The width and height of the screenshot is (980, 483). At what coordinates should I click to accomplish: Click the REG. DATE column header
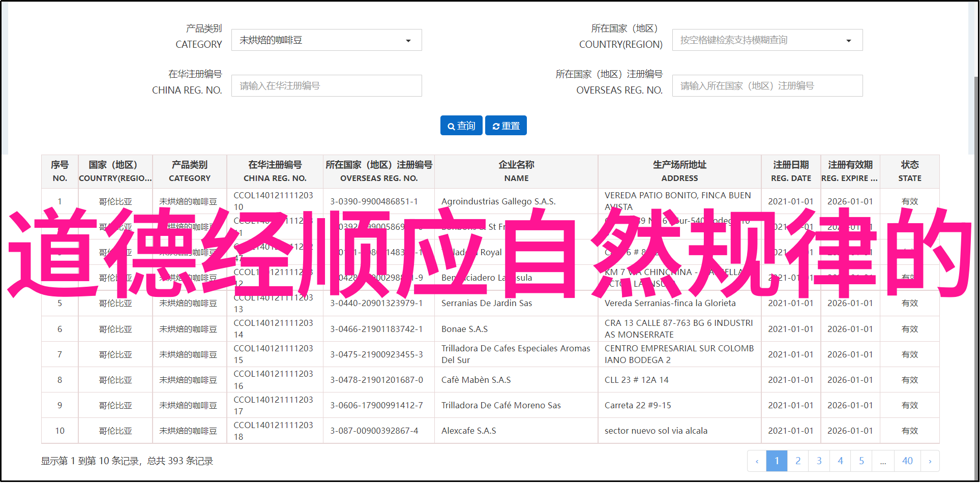point(791,171)
